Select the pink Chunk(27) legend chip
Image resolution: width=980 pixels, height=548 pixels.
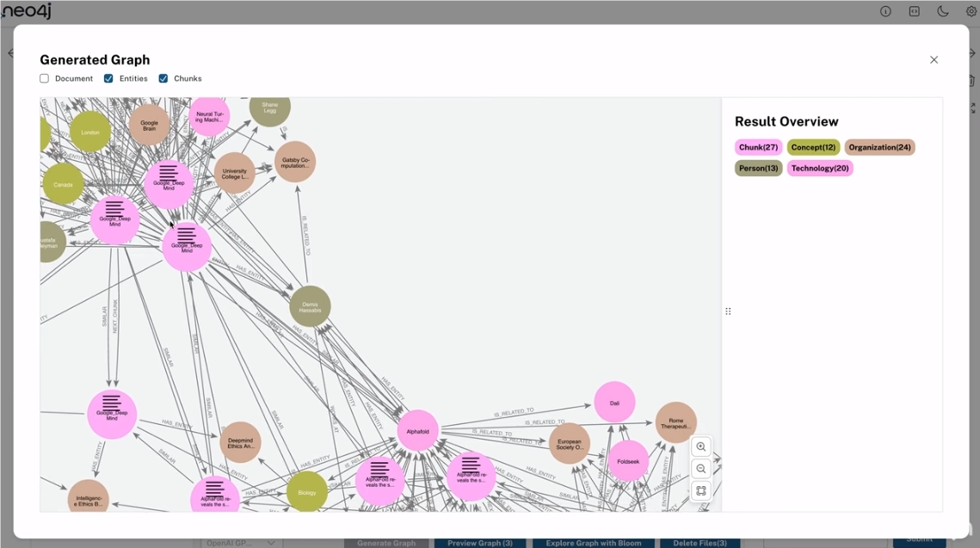click(757, 146)
